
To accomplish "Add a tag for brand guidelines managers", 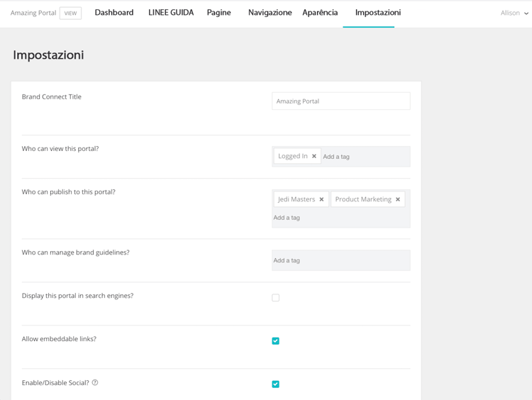I will click(x=340, y=260).
